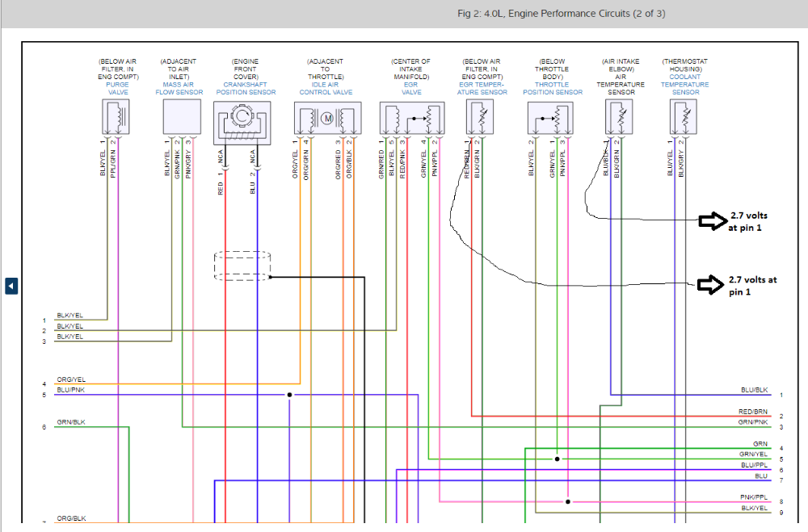Open the PURGE VALVE blue label link

point(118,88)
